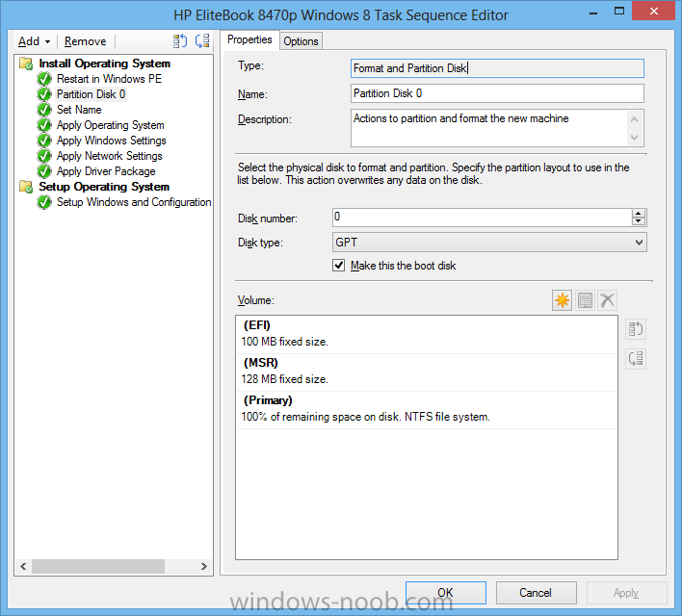This screenshot has width=682, height=616.
Task: Select Apply Operating System step
Action: click(111, 125)
